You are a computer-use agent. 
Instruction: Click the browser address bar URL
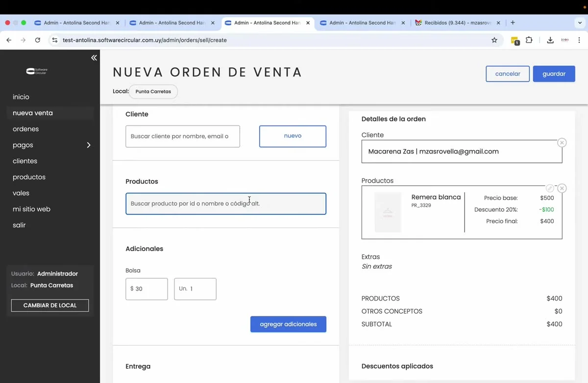pyautogui.click(x=145, y=40)
